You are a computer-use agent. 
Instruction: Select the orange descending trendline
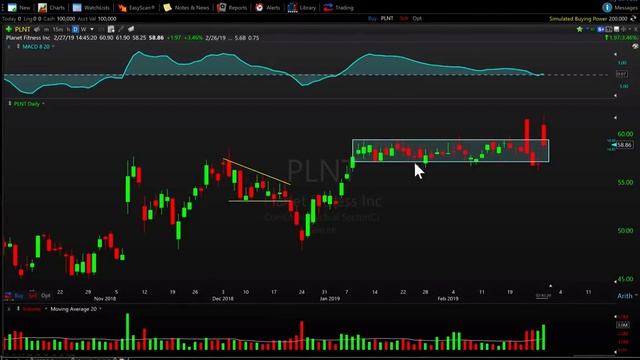click(257, 171)
